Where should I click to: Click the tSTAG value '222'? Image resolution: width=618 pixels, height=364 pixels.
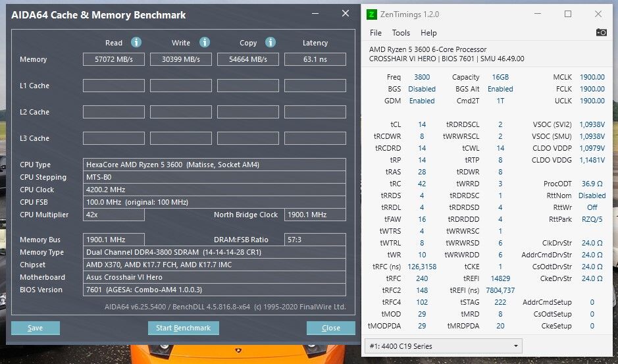[500, 302]
